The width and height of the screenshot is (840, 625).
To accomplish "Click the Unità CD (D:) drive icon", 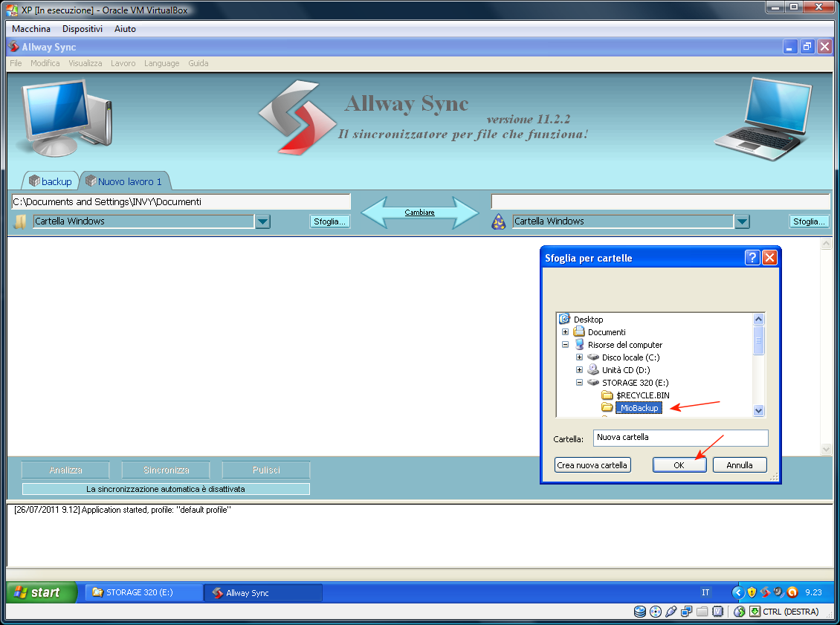I will click(593, 369).
